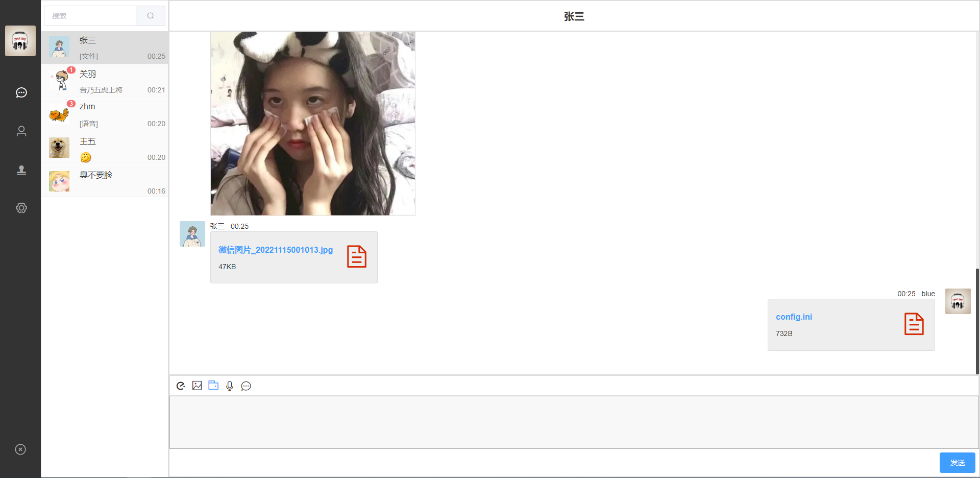Open the contacts person icon in sidebar
Screen dimensions: 980x478
(21, 131)
